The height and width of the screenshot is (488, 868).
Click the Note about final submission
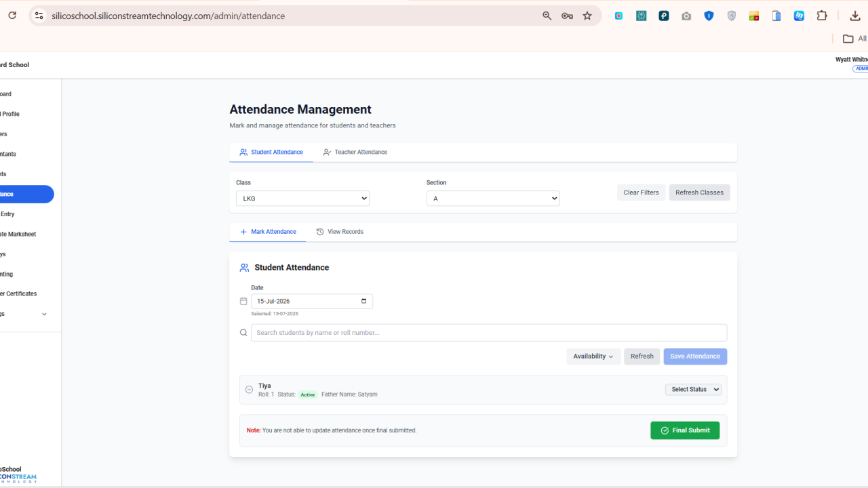coord(332,430)
